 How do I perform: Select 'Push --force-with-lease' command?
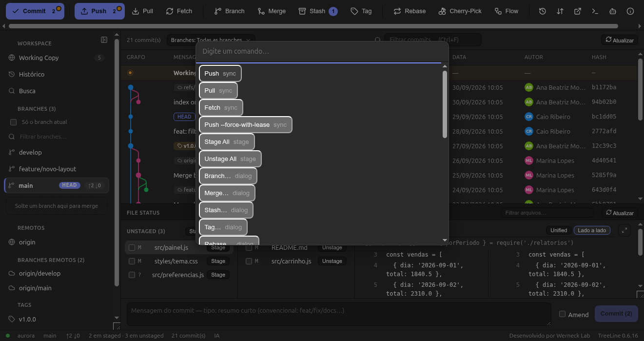(x=246, y=125)
